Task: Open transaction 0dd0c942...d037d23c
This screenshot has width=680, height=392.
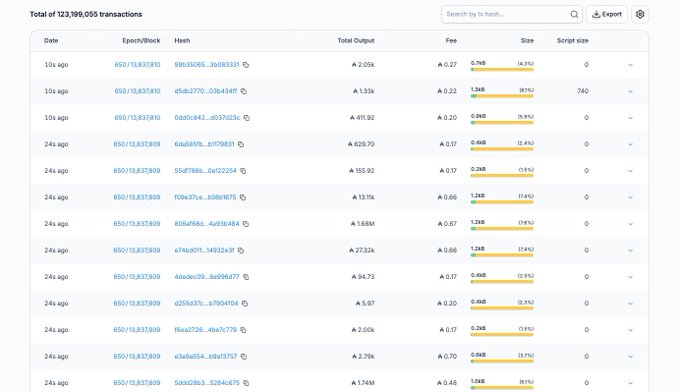Action: point(207,118)
